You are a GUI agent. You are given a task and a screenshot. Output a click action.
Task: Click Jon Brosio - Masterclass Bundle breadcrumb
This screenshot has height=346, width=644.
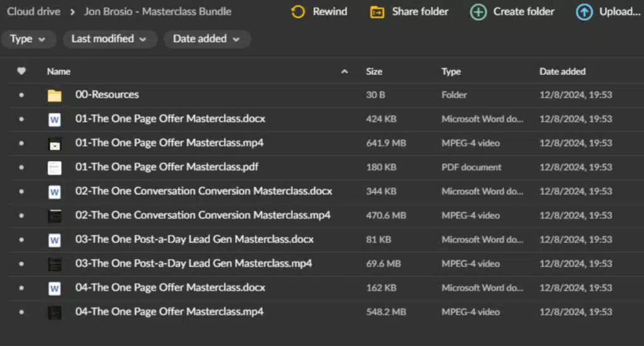pos(158,11)
